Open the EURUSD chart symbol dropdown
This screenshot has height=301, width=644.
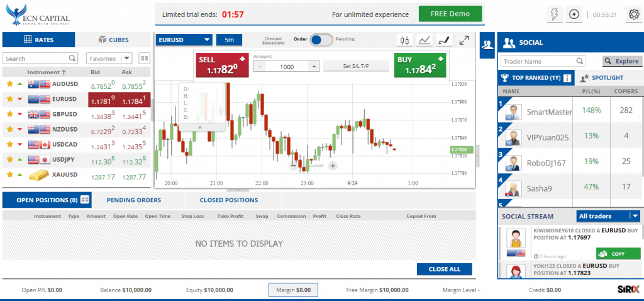(x=184, y=40)
